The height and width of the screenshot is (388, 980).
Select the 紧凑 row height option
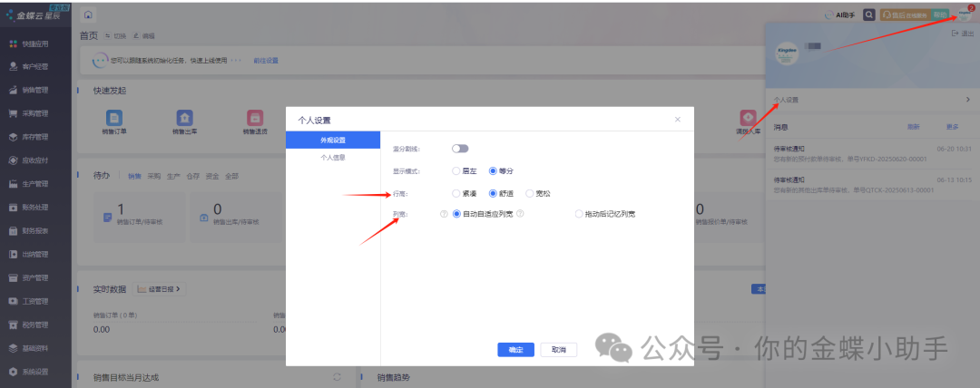[456, 193]
